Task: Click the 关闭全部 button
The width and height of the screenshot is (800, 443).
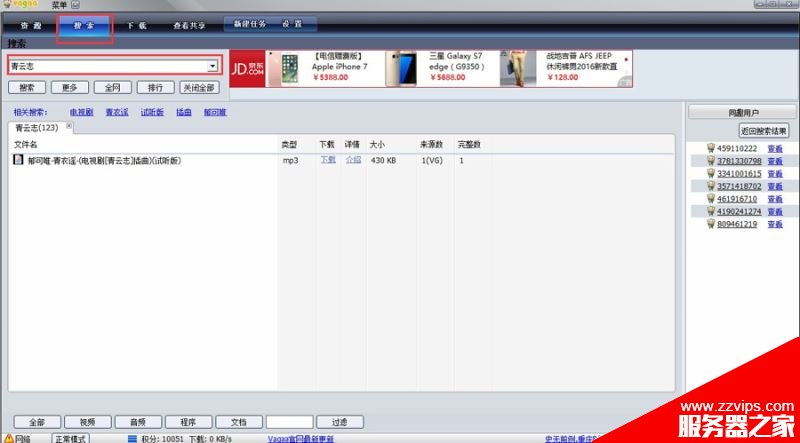Action: [199, 87]
